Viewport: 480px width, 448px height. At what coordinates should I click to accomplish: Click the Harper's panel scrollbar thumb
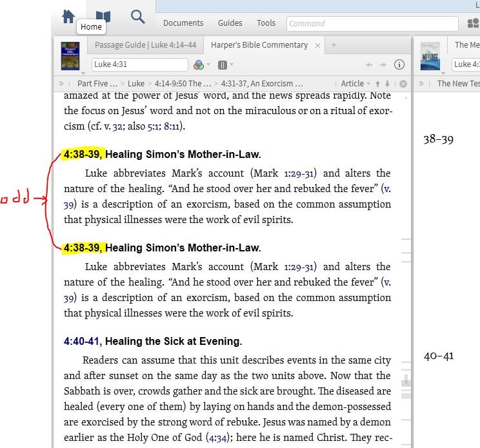(406, 382)
